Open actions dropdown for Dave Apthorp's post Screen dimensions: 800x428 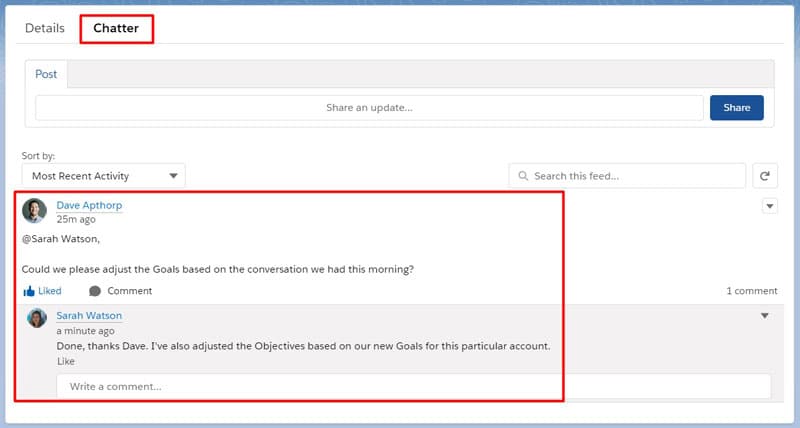pos(769,206)
